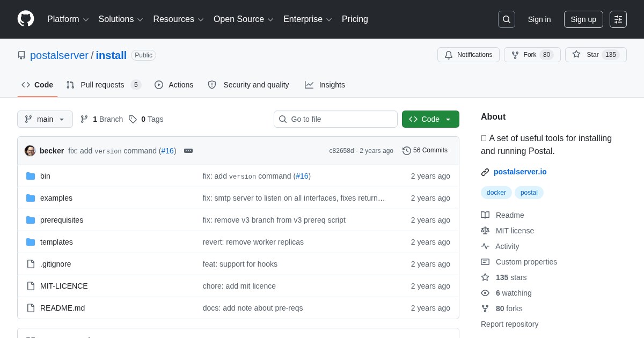
Task: Open the appearance settings icon in the header
Action: point(618,19)
